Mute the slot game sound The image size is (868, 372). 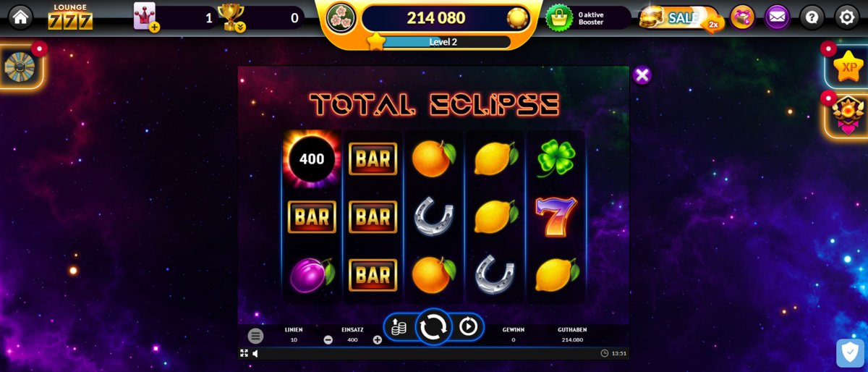(x=255, y=353)
